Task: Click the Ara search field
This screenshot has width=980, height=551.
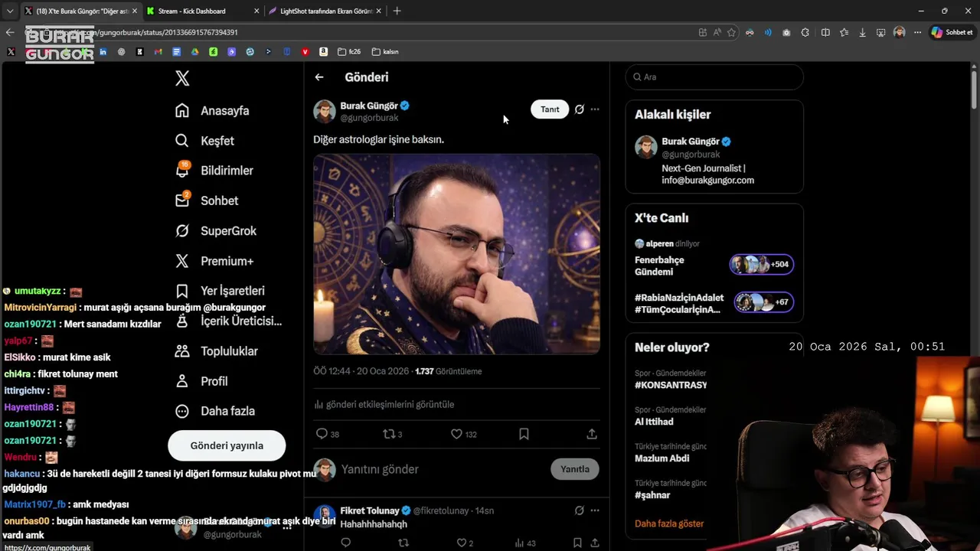Action: [x=714, y=77]
